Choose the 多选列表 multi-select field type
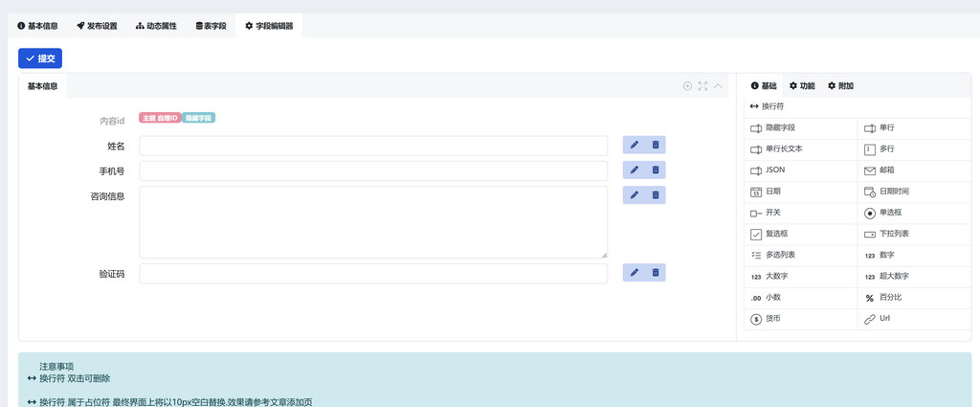The image size is (980, 407). tap(779, 255)
